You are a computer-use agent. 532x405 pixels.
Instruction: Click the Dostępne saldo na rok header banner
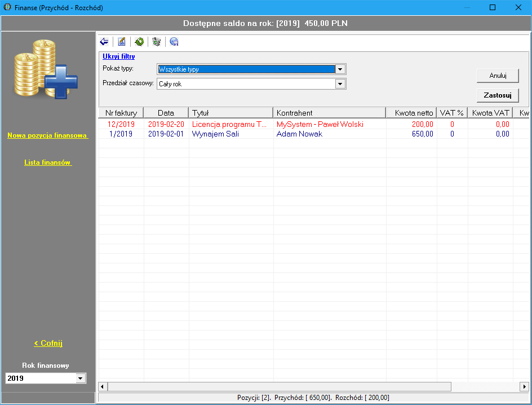pyautogui.click(x=265, y=24)
